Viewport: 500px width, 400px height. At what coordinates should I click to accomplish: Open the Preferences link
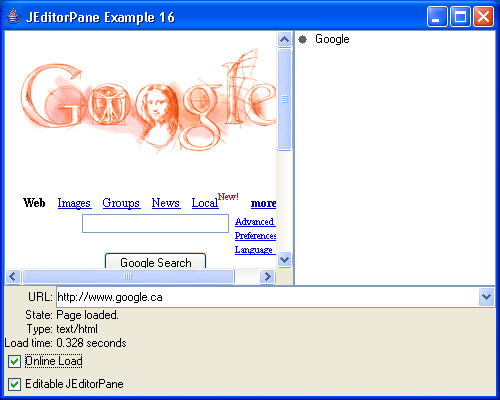coord(255,236)
